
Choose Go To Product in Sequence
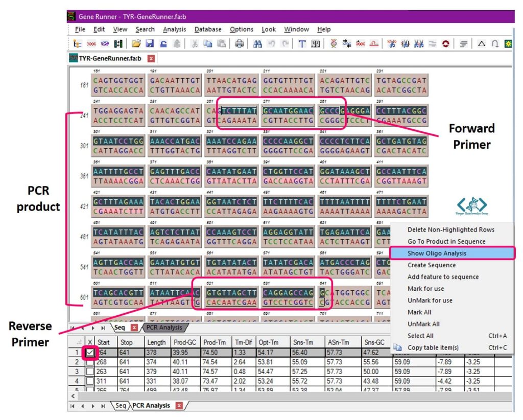point(452,241)
